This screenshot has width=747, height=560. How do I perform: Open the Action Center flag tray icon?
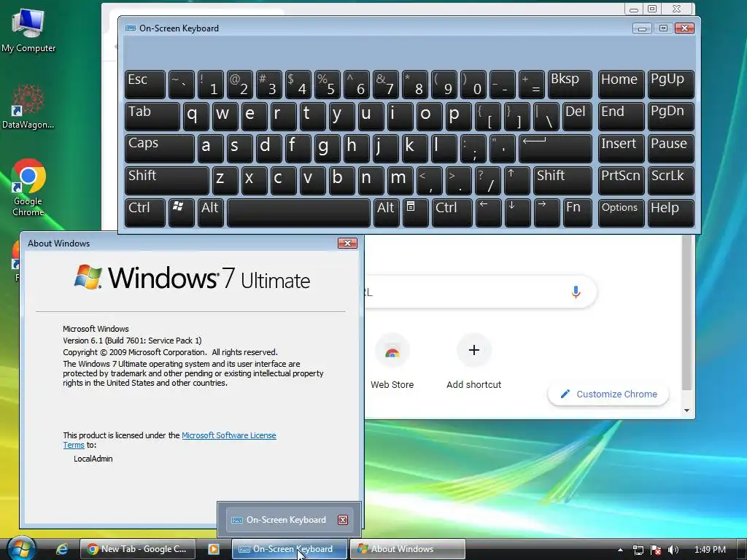point(656,550)
